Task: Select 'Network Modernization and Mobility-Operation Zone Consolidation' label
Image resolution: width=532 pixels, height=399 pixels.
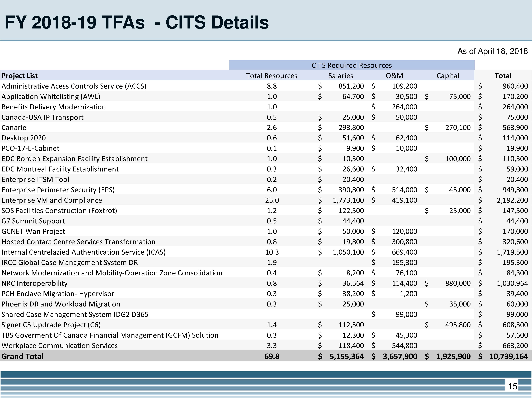Action: [x=112, y=273]
